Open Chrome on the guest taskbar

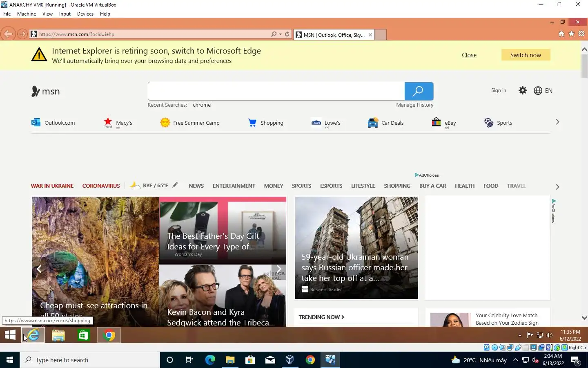coord(109,335)
